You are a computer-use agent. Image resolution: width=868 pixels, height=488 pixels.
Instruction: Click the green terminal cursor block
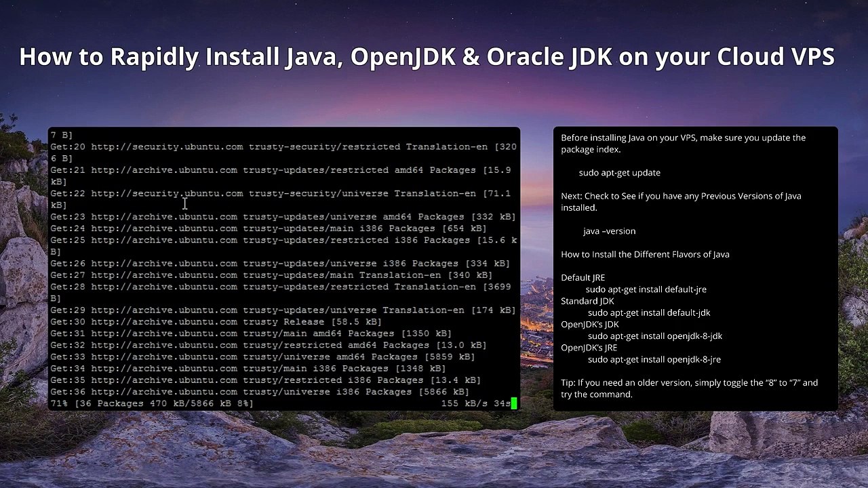(514, 403)
